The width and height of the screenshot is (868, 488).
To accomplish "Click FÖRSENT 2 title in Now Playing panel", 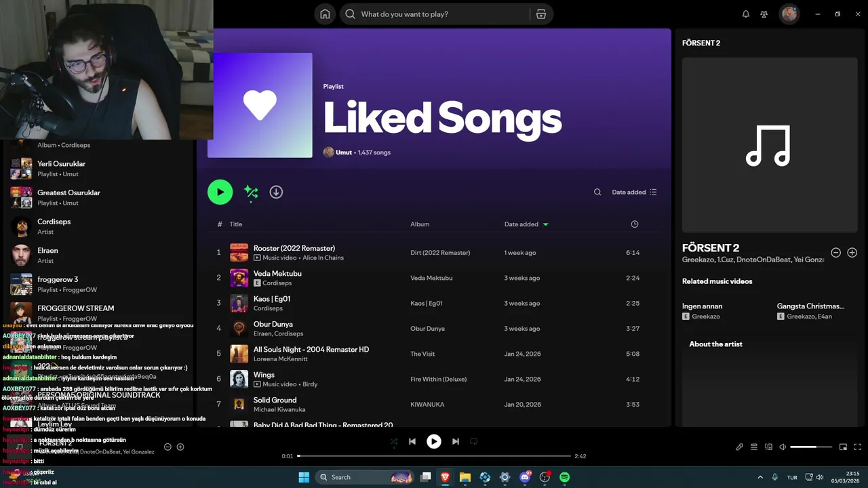I will tap(711, 248).
